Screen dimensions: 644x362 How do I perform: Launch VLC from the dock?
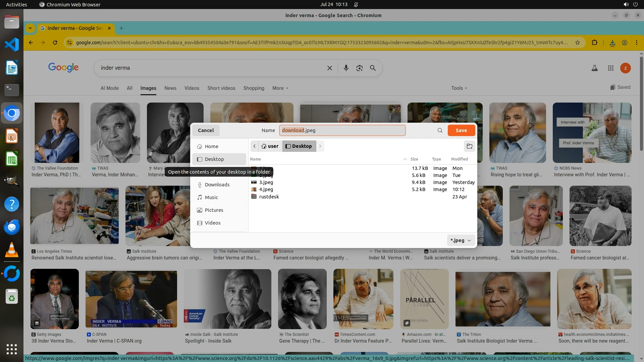[12, 250]
